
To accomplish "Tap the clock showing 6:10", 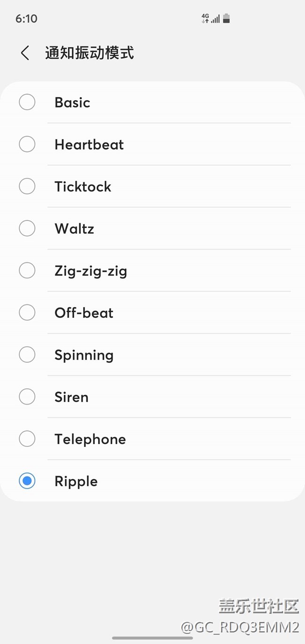I will [26, 19].
